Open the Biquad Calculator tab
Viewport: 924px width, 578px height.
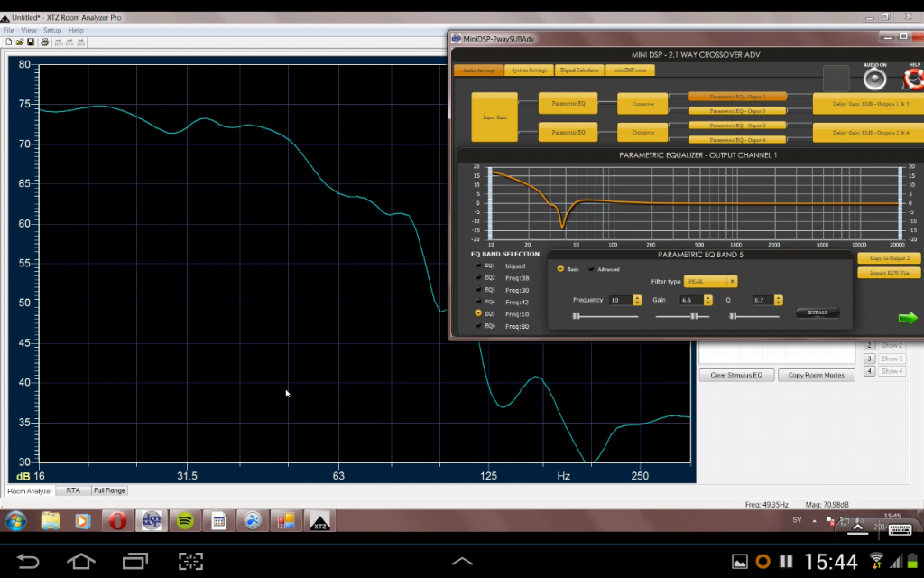click(x=579, y=70)
